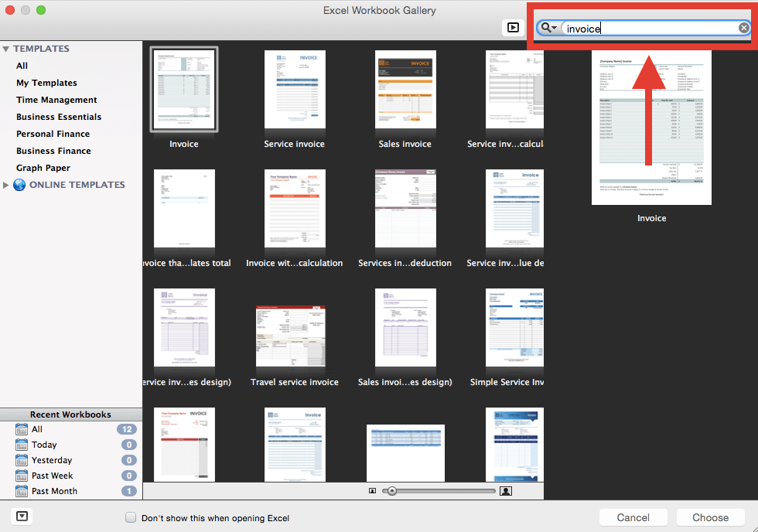Clear the invoice search text
Image resolution: width=758 pixels, height=532 pixels.
[x=744, y=28]
